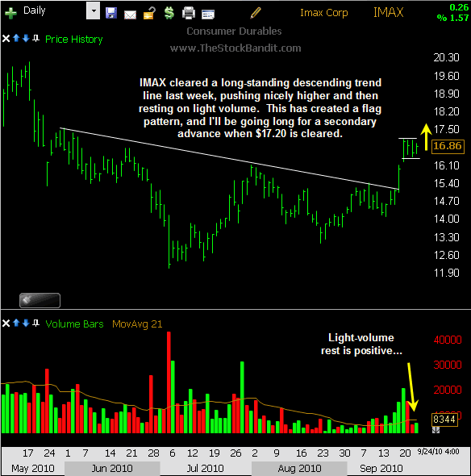The width and height of the screenshot is (471, 476).
Task: Move Price History pane up
Action: 16,38
